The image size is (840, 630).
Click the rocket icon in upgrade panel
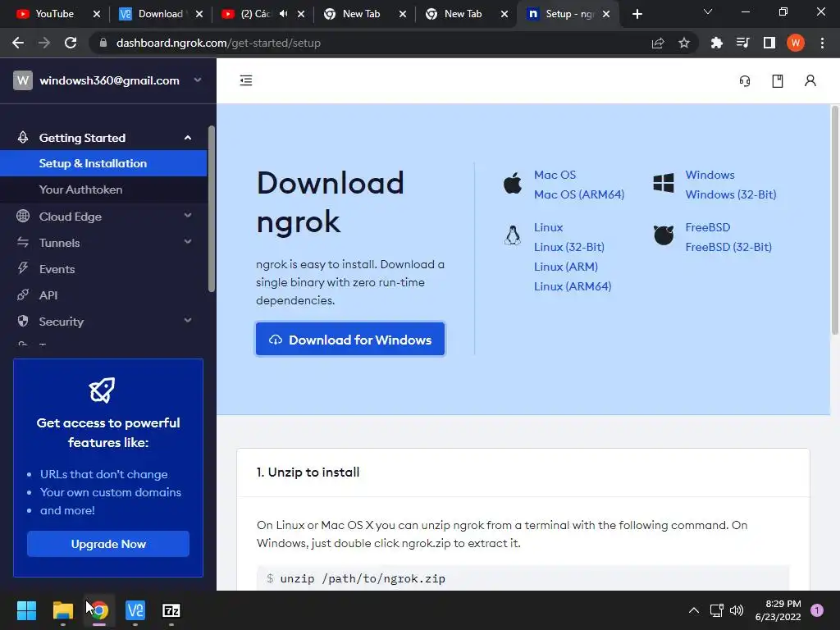102,390
